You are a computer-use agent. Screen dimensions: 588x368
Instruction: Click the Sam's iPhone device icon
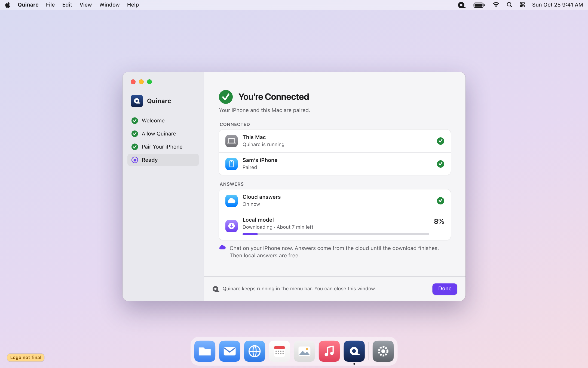click(231, 164)
